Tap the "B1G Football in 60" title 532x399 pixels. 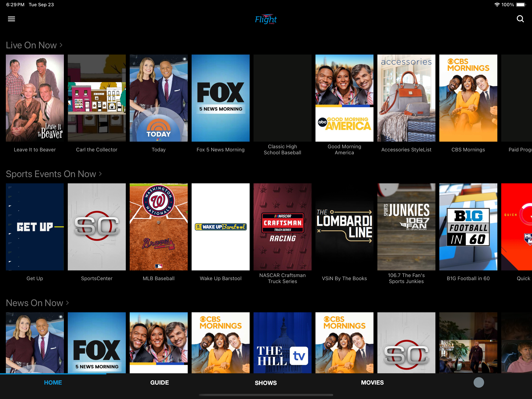pos(468,278)
